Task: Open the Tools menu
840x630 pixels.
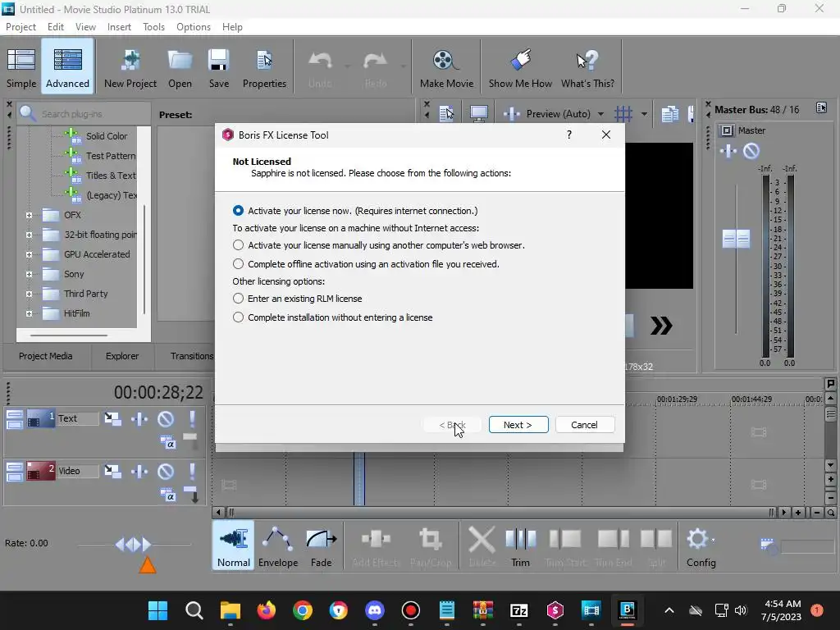Action: click(153, 27)
